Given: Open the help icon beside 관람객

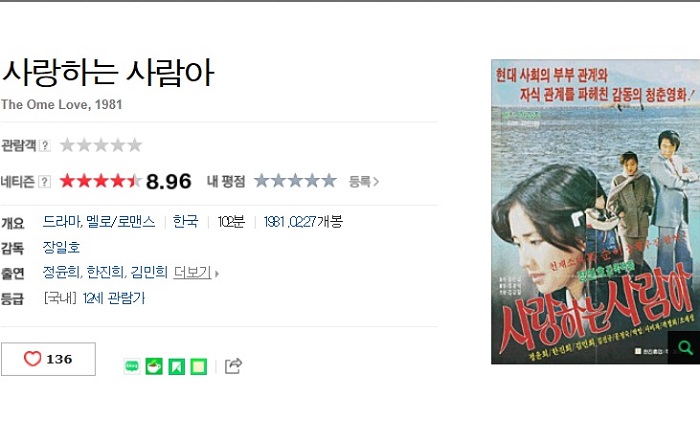Looking at the screenshot, I should click(45, 145).
